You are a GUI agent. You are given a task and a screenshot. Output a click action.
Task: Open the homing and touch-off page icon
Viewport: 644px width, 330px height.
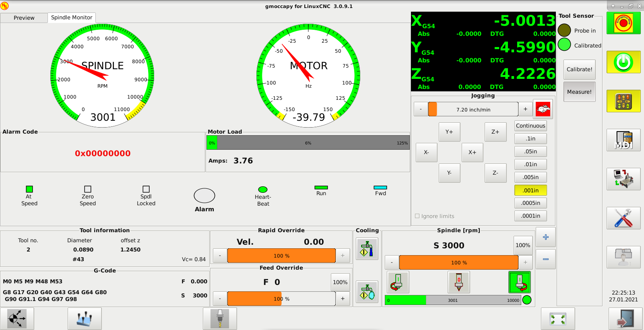pos(623,101)
